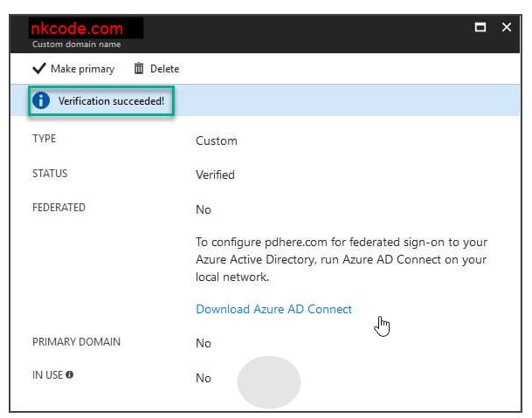
Task: Select the Verification succeeded! message
Action: coord(111,100)
